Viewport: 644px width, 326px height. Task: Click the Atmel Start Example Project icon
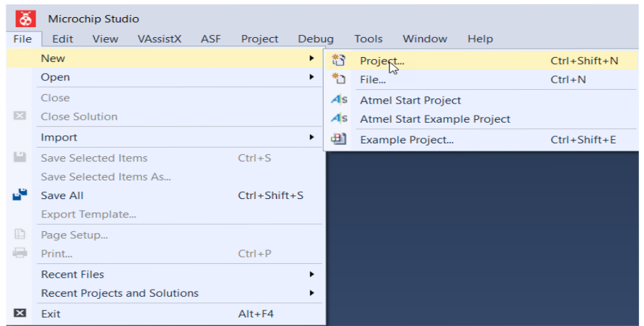coord(339,118)
